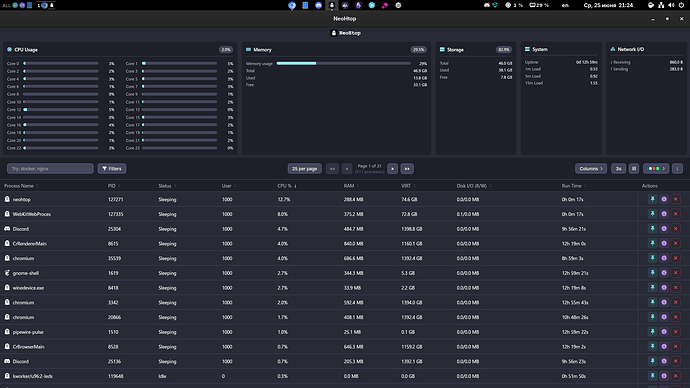
Task: Kill the WebKitWebProces process
Action: point(675,214)
